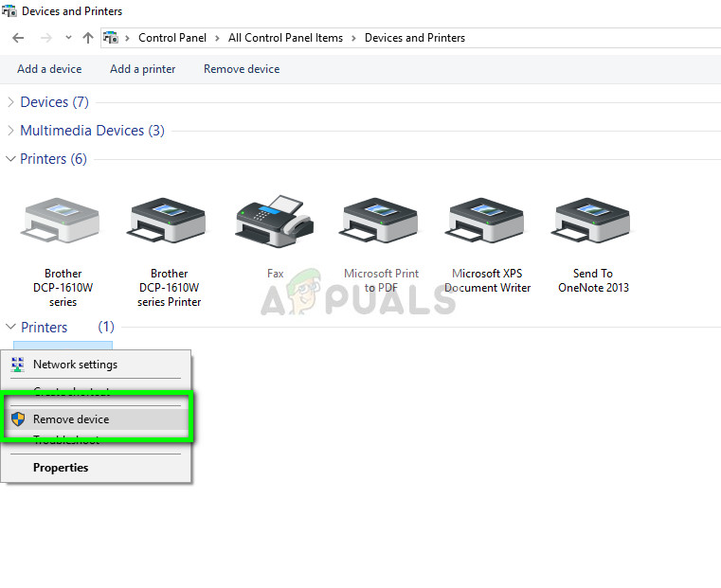721x588 pixels.
Task: Collapse the Printers (1) group
Action: (x=10, y=327)
